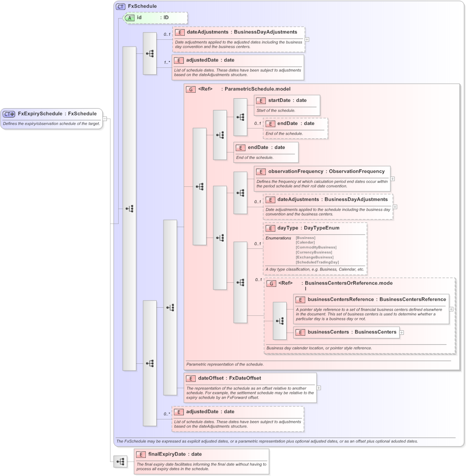The height and width of the screenshot is (476, 466).
Task: Click 'Start of the schedule.' description
Action: click(x=275, y=110)
